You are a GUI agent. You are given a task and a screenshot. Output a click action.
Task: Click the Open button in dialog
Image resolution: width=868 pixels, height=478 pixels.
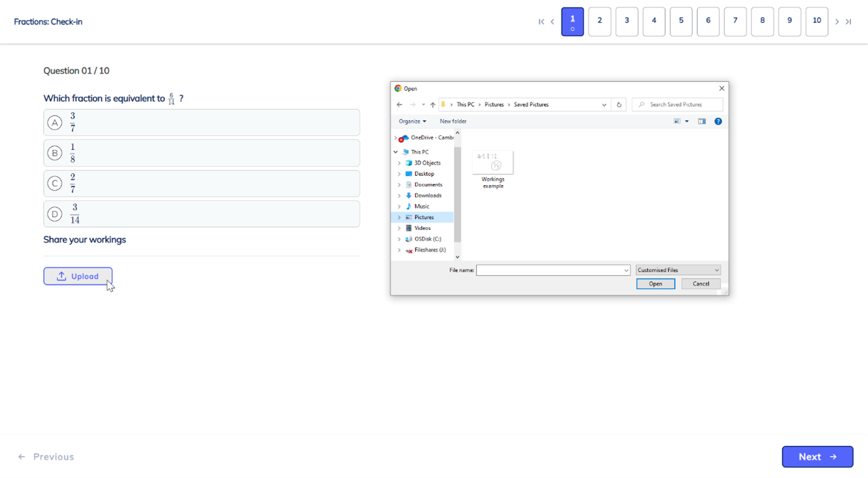tap(655, 284)
